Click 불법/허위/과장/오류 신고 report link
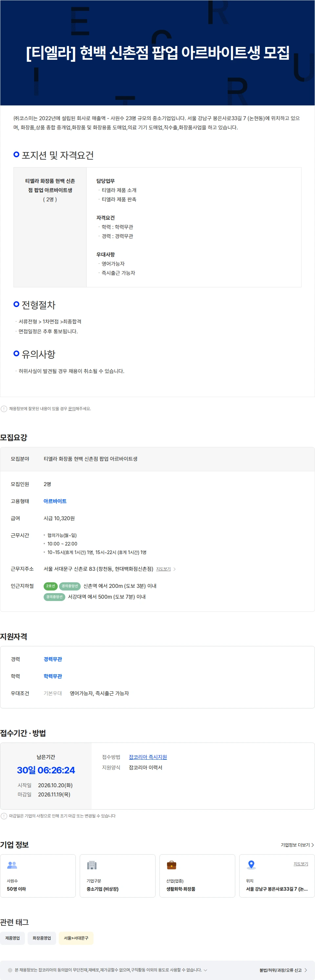 pos(281,970)
